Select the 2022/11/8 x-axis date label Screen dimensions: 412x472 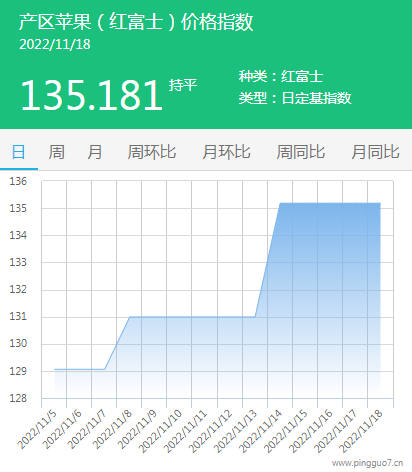click(112, 429)
